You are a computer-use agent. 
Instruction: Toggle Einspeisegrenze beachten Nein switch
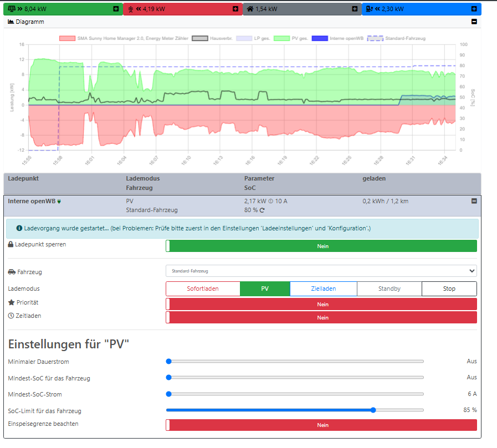[x=321, y=425]
